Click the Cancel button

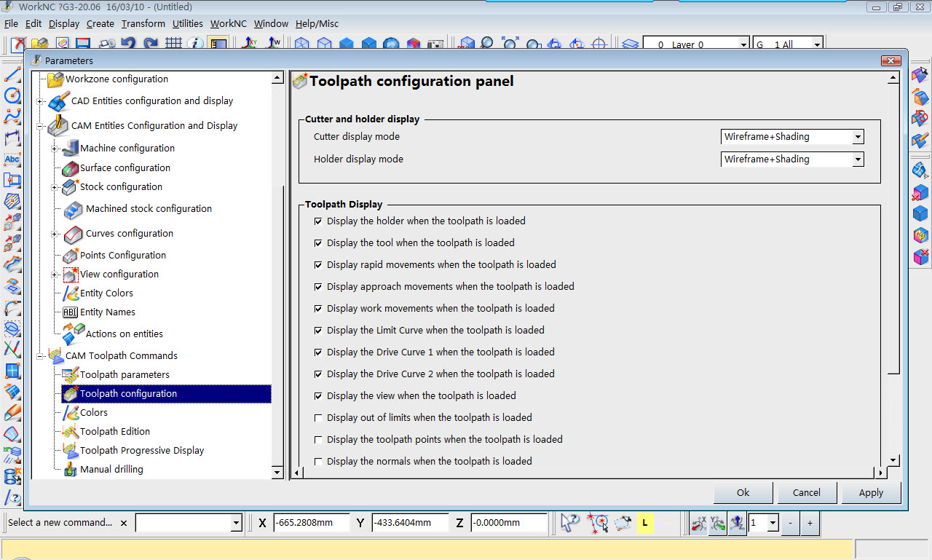tap(807, 493)
